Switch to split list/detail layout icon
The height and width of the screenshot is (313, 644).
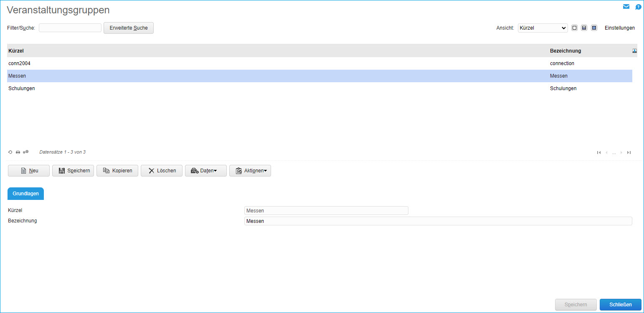click(x=584, y=28)
